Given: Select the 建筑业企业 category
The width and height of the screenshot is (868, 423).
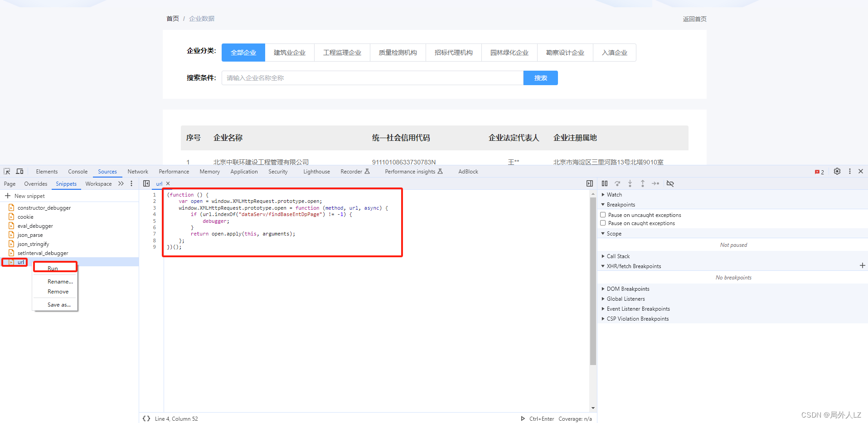Looking at the screenshot, I should pos(290,53).
